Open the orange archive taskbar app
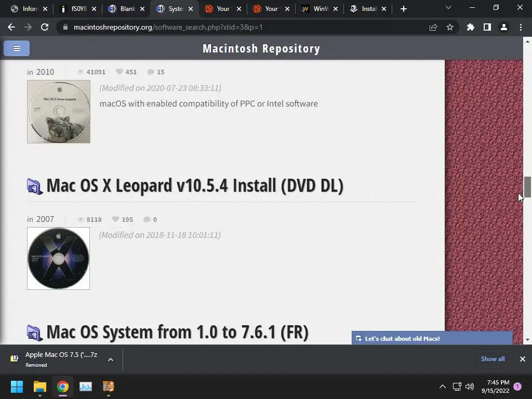This screenshot has height=399, width=532. coord(109,387)
